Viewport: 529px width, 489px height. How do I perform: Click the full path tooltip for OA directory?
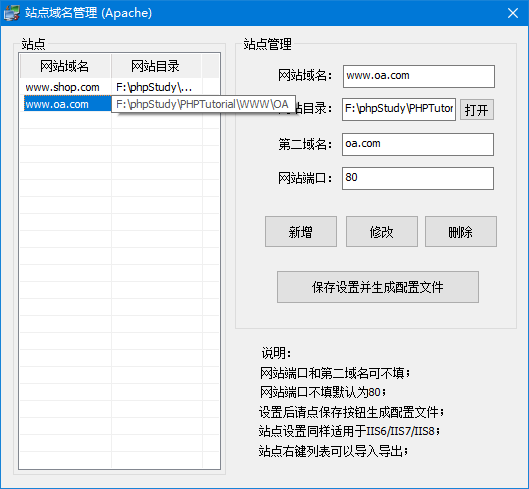pyautogui.click(x=203, y=104)
